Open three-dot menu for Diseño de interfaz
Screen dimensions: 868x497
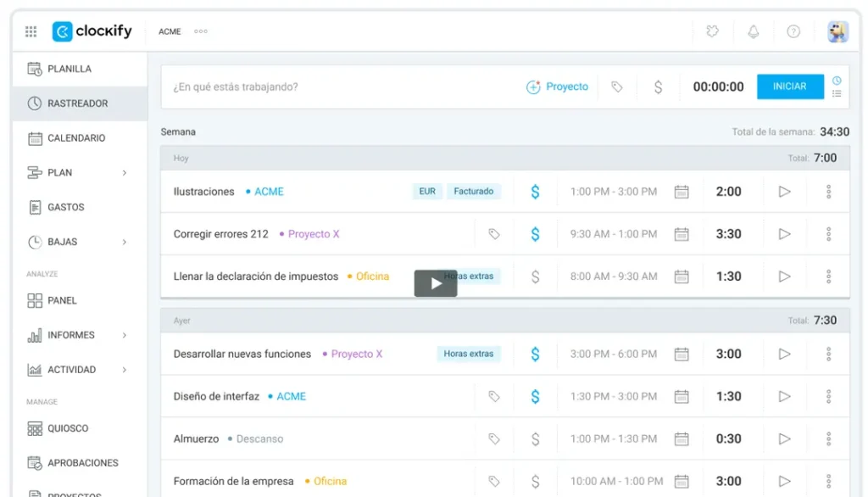point(828,396)
